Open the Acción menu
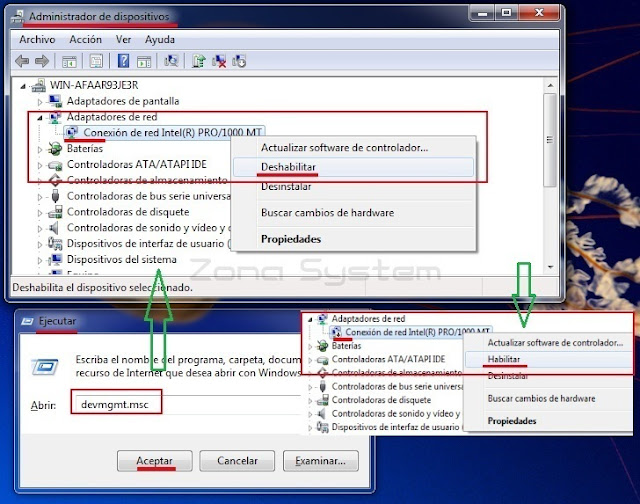Viewport: 640px width, 504px height. [x=85, y=40]
